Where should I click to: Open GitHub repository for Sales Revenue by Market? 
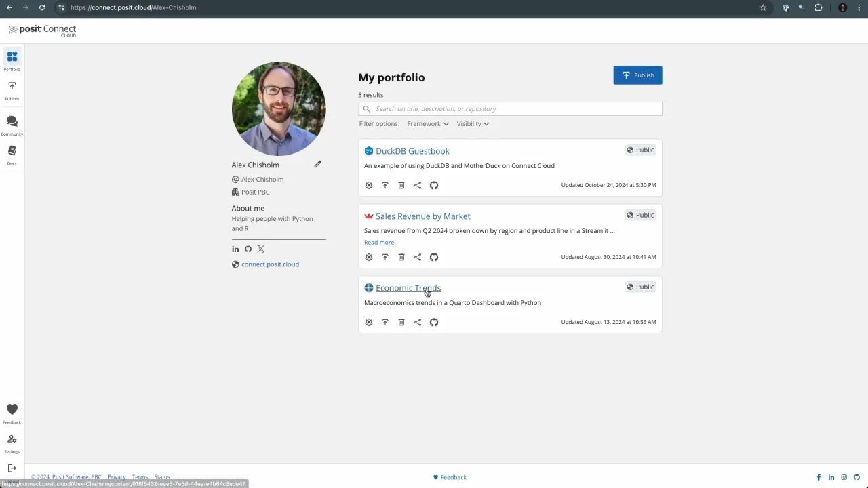pyautogui.click(x=434, y=257)
